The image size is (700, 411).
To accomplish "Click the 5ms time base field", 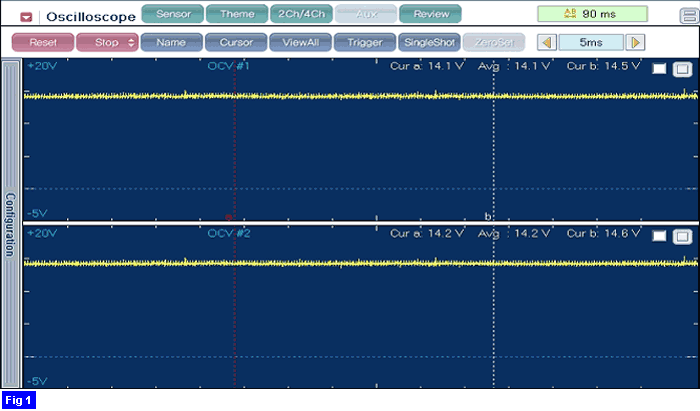I will pyautogui.click(x=591, y=43).
